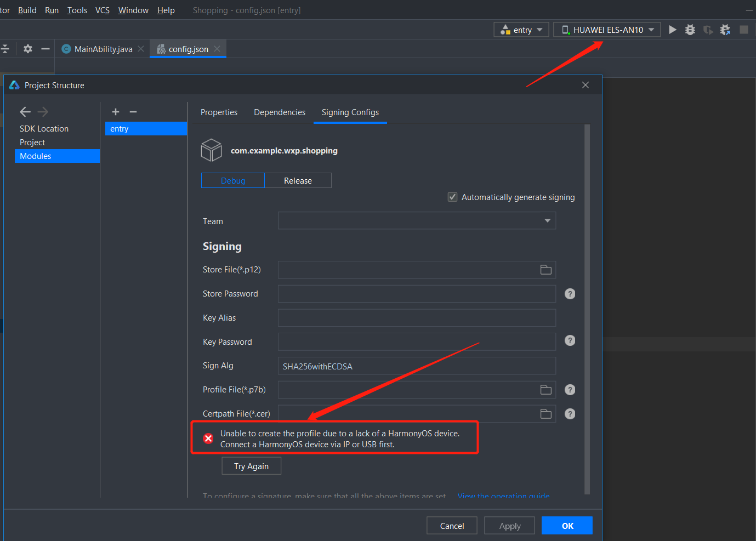Close the Project Structure dialog
The width and height of the screenshot is (756, 541).
586,85
